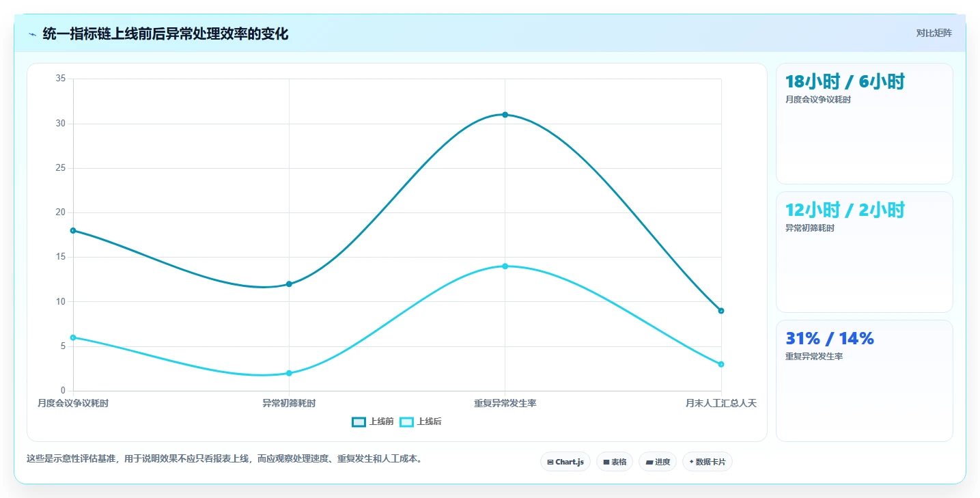
Task: Click the 12小时 / 2小时 card value
Action: tap(845, 210)
